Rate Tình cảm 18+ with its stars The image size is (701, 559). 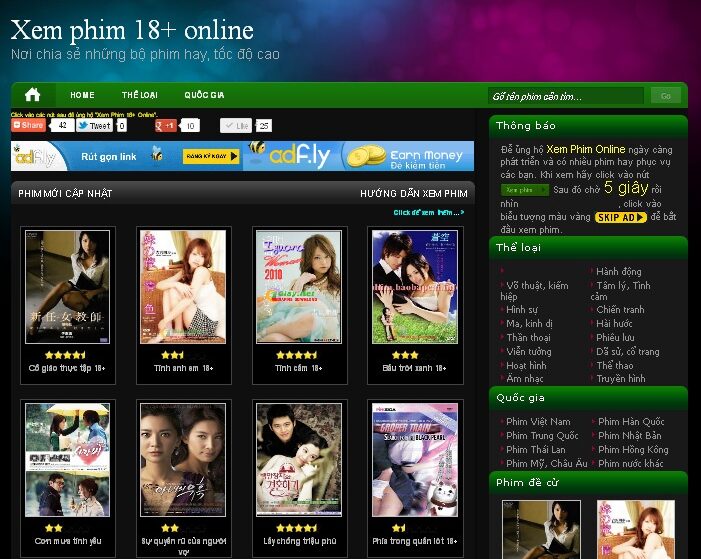297,355
